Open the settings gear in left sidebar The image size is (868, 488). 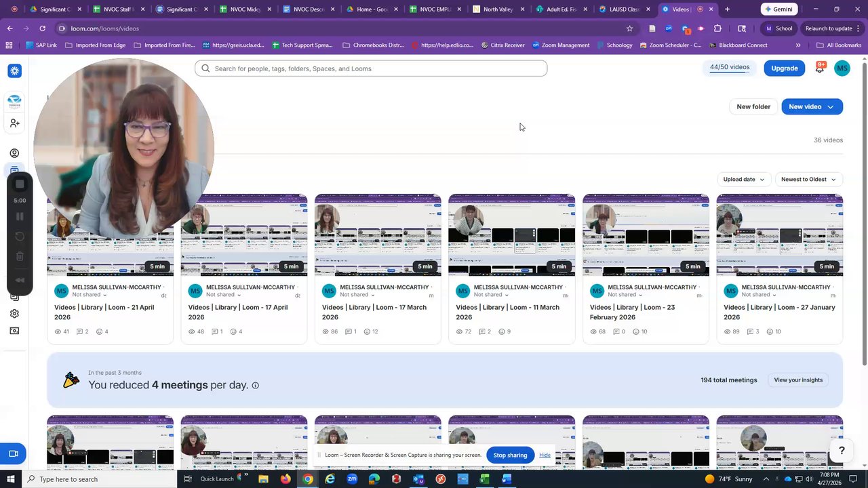pyautogui.click(x=14, y=314)
